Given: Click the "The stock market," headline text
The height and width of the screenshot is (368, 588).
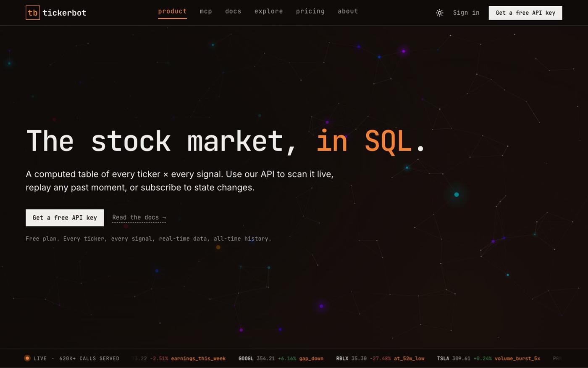Looking at the screenshot, I should tap(162, 141).
